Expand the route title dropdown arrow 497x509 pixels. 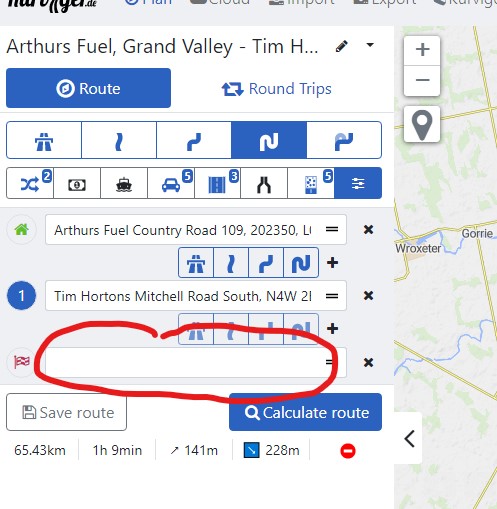click(x=370, y=45)
